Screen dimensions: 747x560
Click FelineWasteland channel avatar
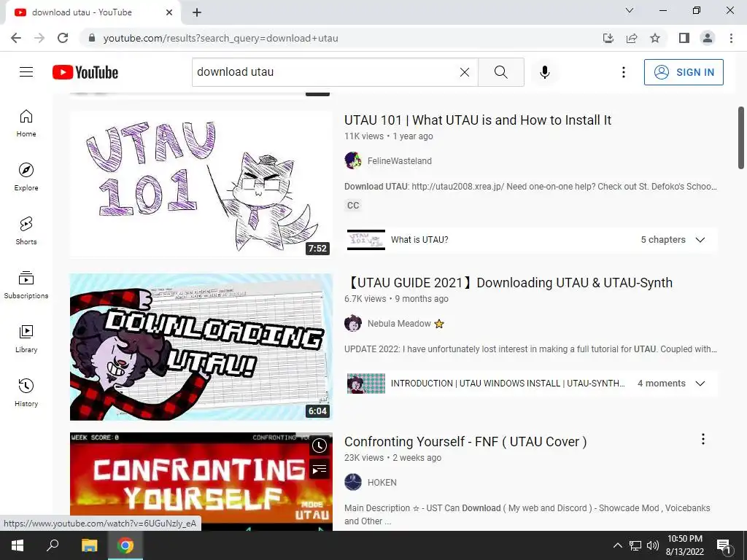[353, 160]
